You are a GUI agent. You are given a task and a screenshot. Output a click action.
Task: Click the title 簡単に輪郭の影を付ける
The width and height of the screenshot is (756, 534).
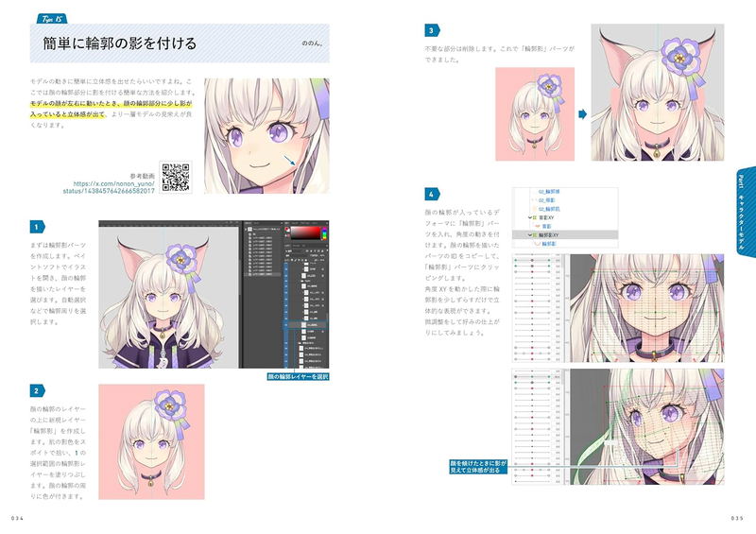click(120, 43)
